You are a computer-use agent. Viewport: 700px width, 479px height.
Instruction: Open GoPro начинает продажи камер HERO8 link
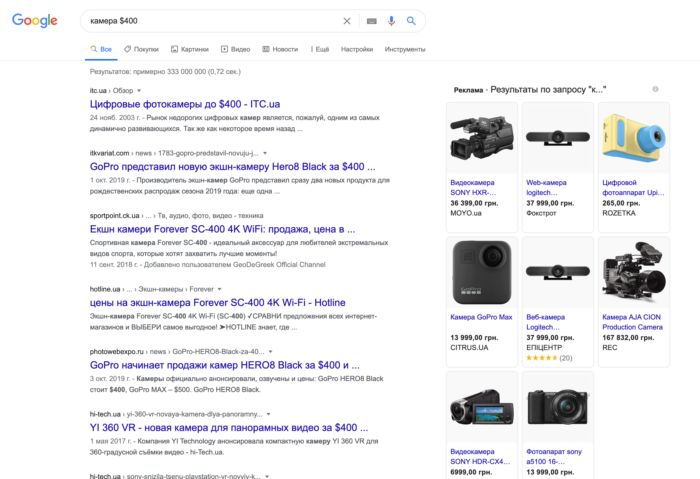click(x=225, y=365)
